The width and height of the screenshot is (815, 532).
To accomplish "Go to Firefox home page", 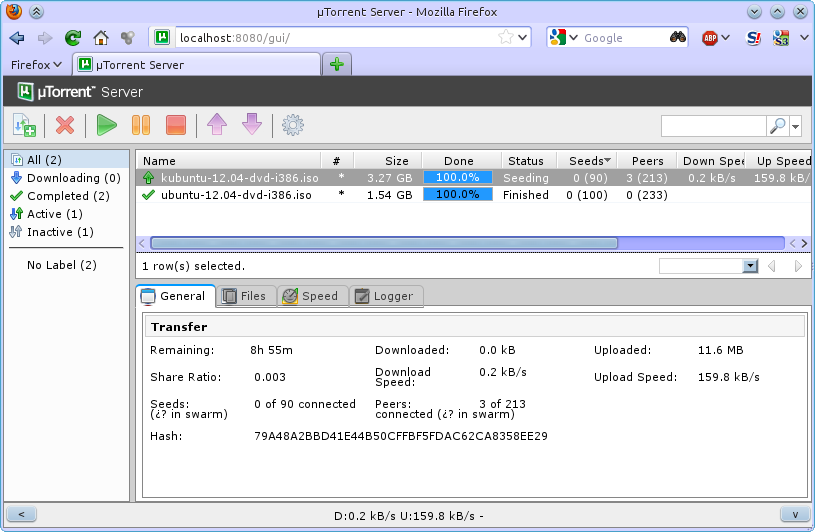I will 101,37.
